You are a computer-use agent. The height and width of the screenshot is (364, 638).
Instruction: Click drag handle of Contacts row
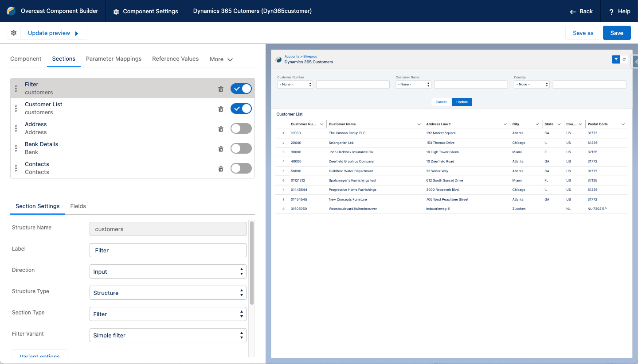(x=16, y=168)
